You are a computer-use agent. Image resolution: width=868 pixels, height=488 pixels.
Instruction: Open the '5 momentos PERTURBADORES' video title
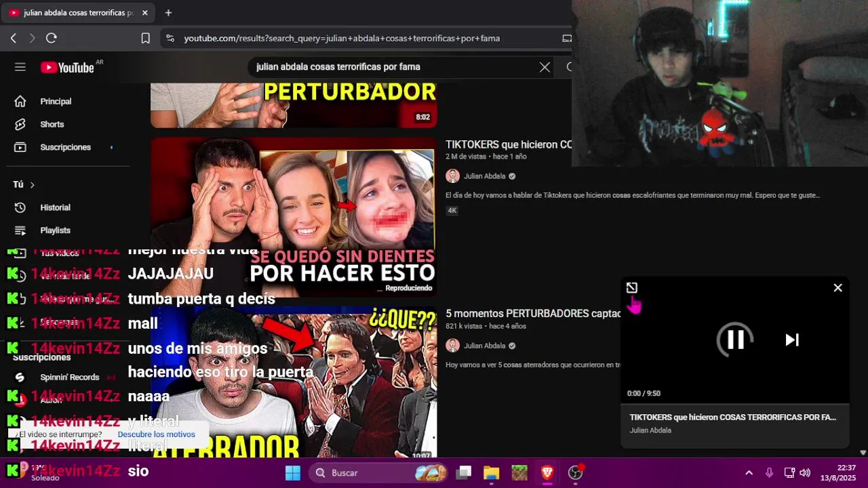(534, 314)
